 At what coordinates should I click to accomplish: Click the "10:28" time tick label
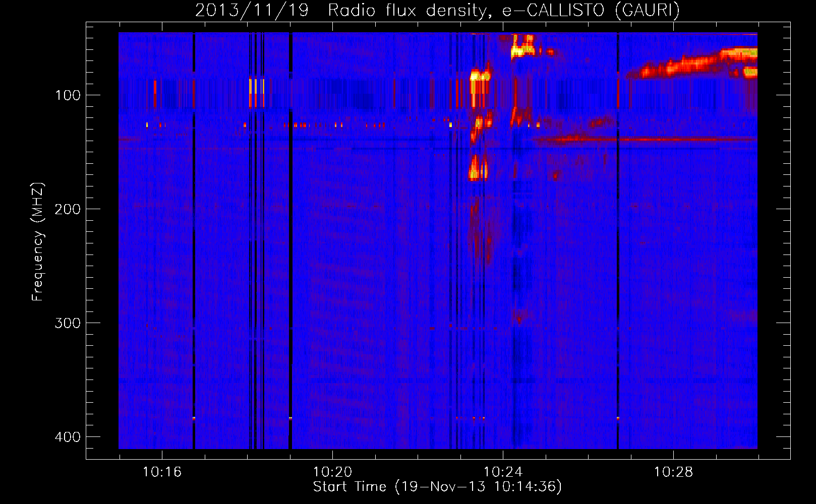pos(673,472)
